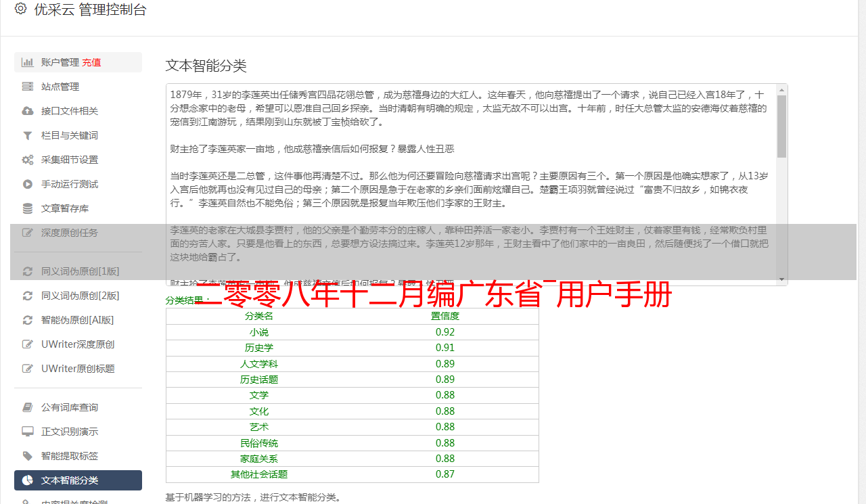
Task: Click the pie chart icon for 文本智能分类
Action: tap(28, 480)
